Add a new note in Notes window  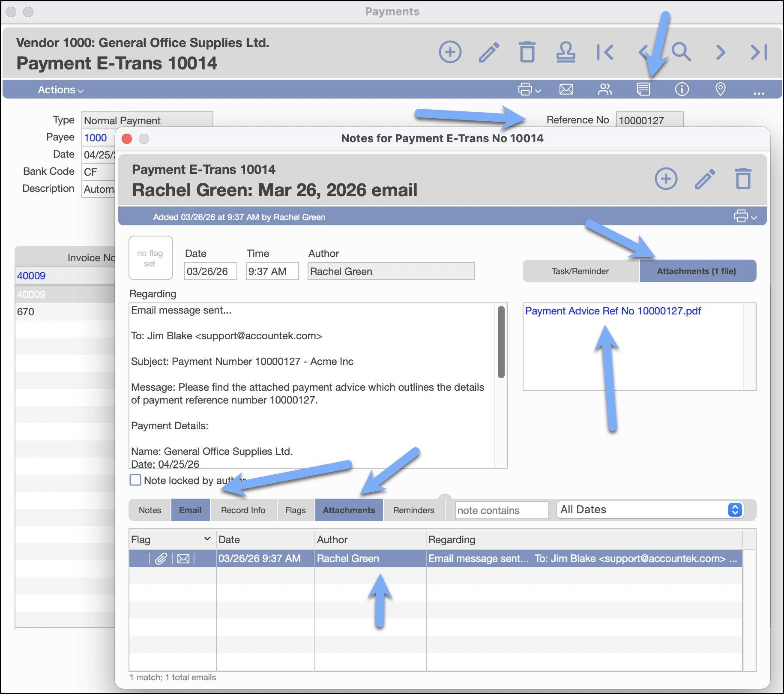point(666,179)
